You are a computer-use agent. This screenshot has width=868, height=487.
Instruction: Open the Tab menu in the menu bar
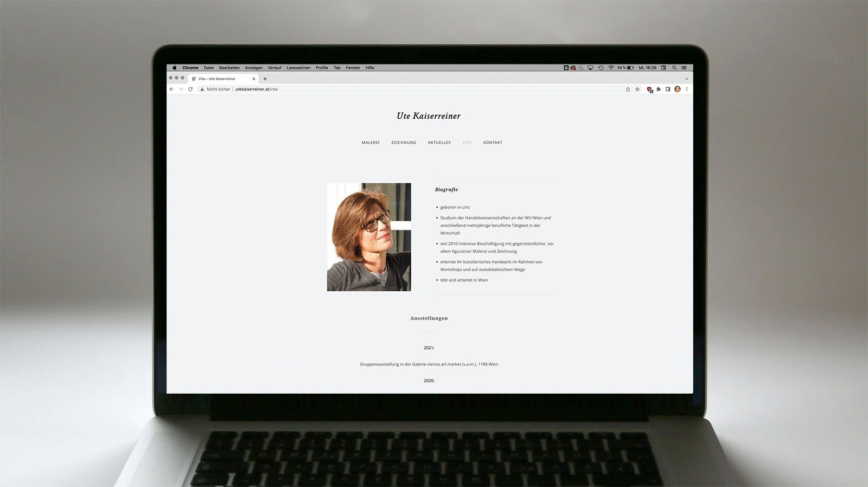pos(337,68)
